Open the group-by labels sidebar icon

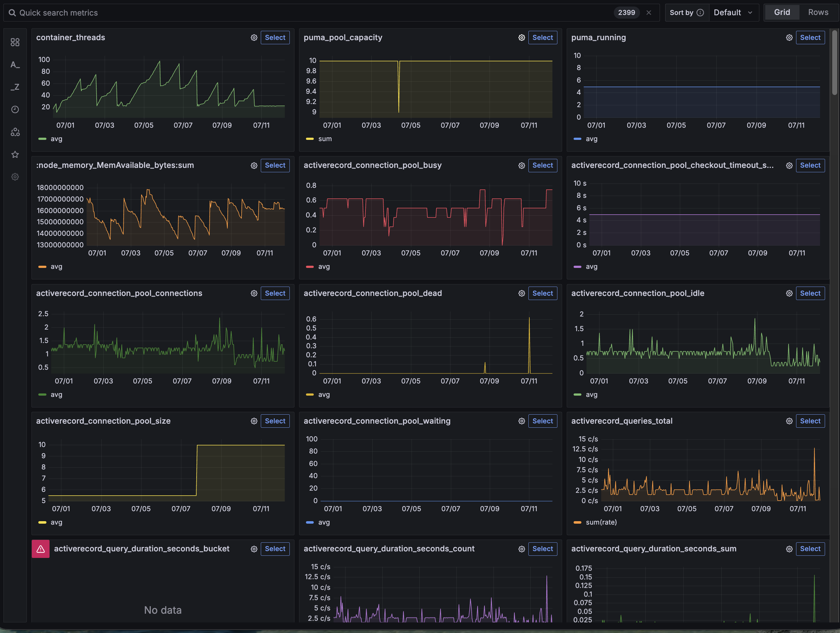point(15,132)
